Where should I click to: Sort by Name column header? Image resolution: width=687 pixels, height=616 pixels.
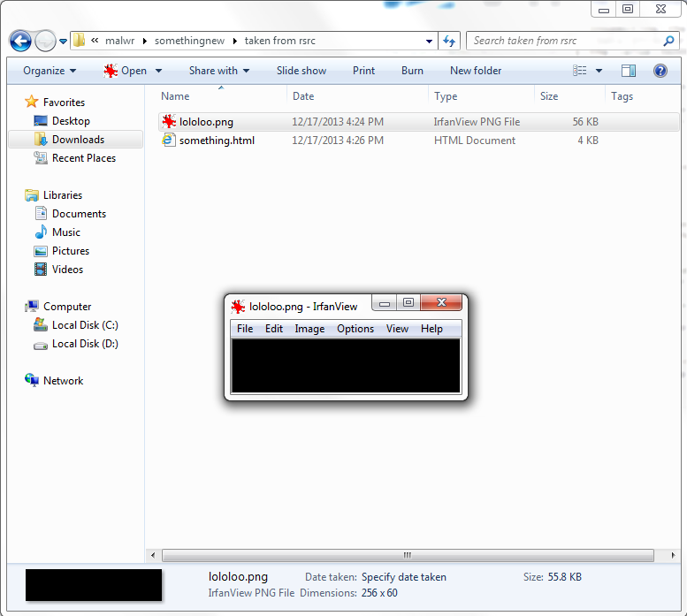tap(175, 96)
